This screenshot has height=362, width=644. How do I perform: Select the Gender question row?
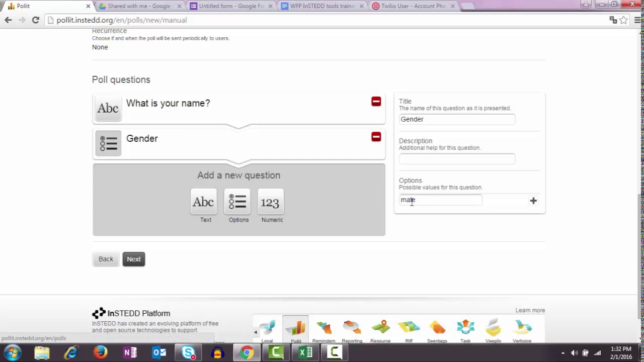click(239, 143)
